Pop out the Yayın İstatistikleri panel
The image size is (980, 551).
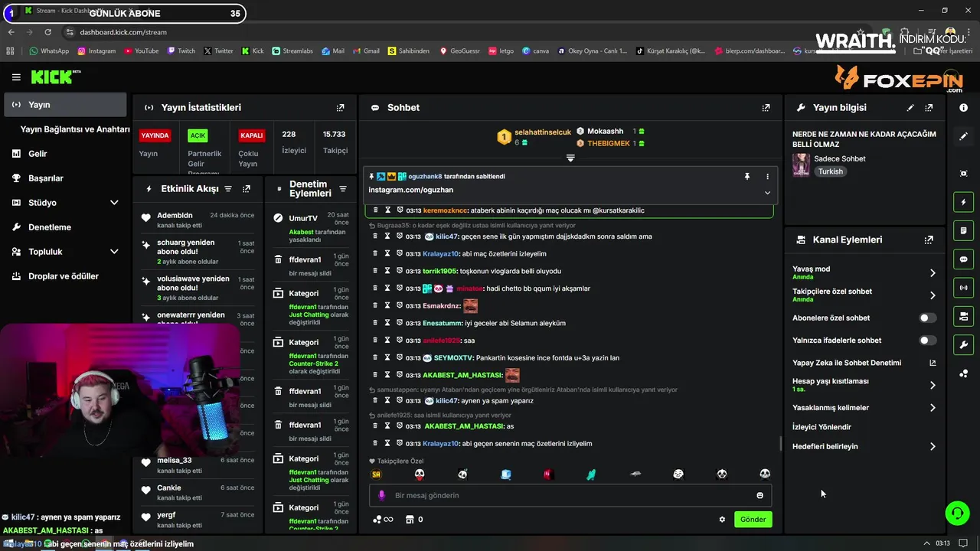click(x=341, y=108)
